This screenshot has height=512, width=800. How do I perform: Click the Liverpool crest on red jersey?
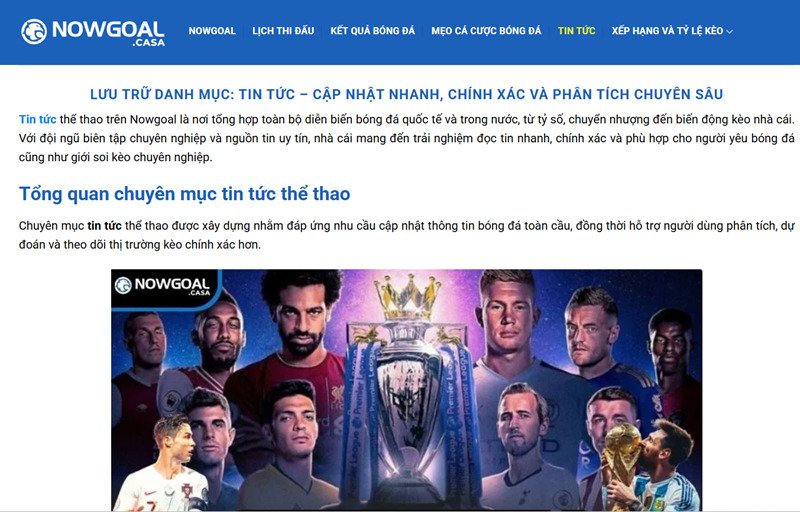337,395
